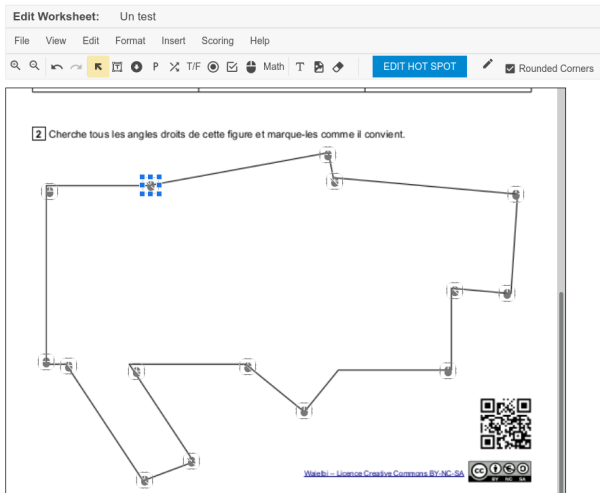Select the arrow pointer tool

coord(98,67)
